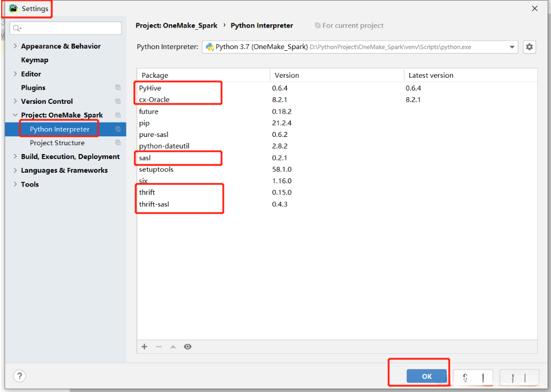Image resolution: width=551 pixels, height=392 pixels.
Task: Expand the Version Control section
Action: 15,101
